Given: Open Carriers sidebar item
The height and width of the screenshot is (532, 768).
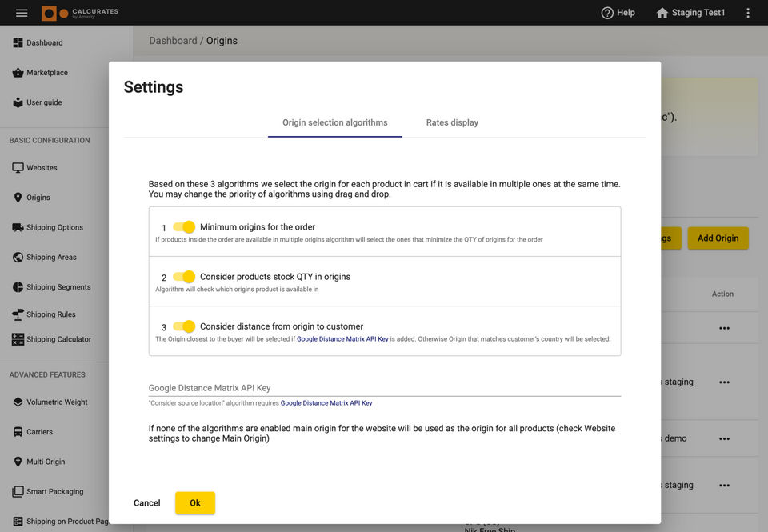Looking at the screenshot, I should 40,431.
